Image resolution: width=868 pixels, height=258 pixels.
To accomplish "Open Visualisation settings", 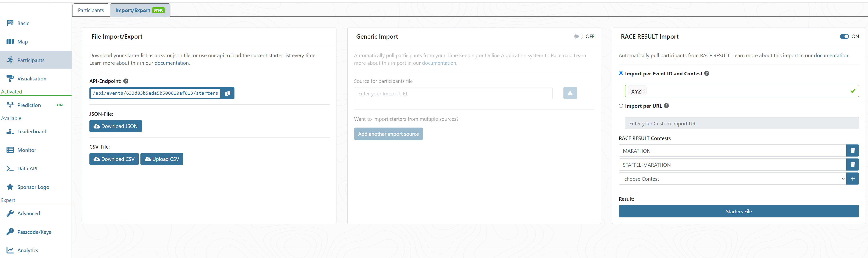I will 36,79.
